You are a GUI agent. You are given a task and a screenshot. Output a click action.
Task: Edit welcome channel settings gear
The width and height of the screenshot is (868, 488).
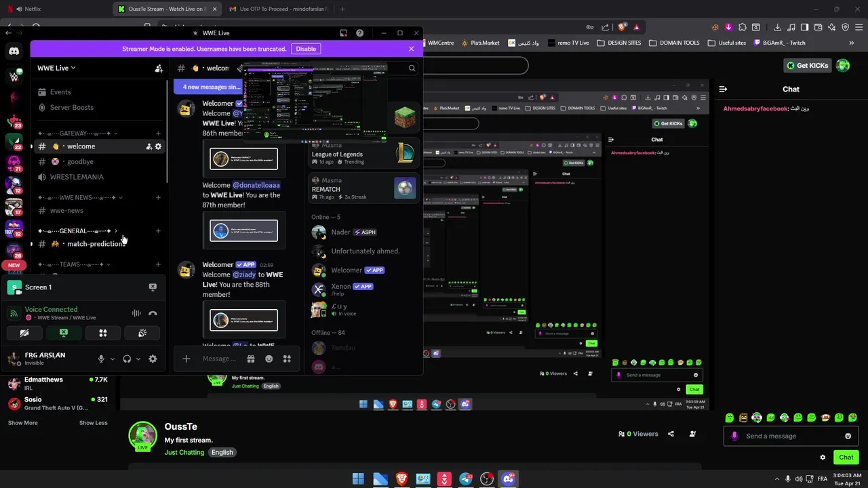(x=159, y=146)
